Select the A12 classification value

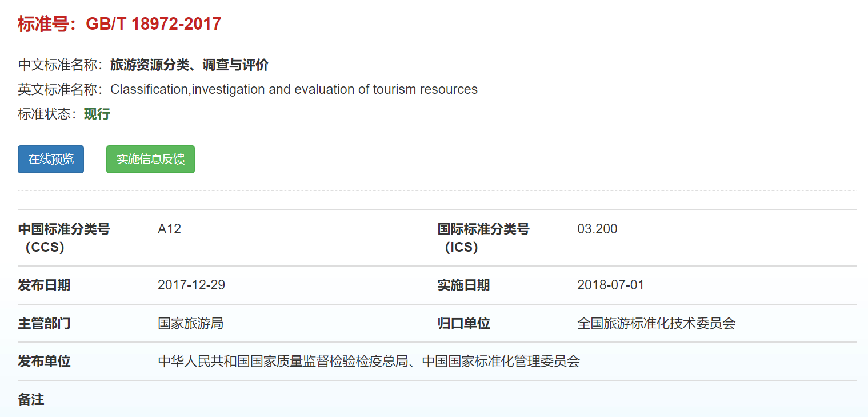click(169, 229)
